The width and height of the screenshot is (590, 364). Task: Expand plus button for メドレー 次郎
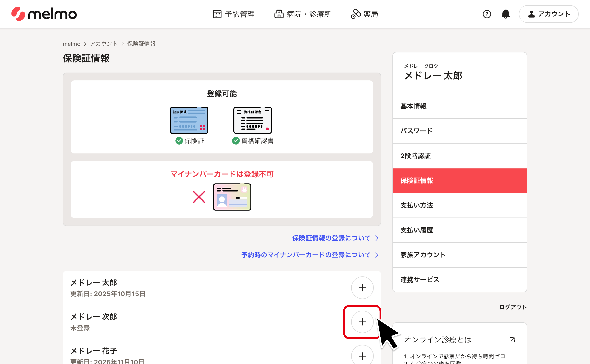[362, 322]
